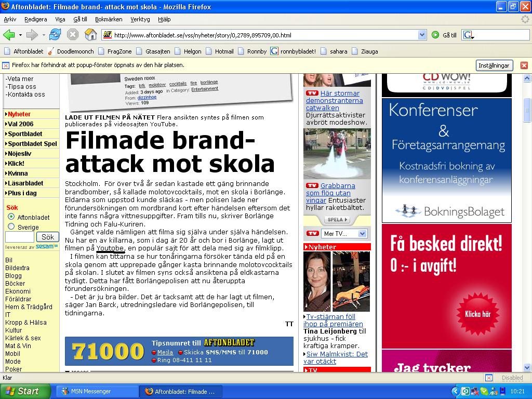Select the Aftonbladet search radio button

pos(11,217)
